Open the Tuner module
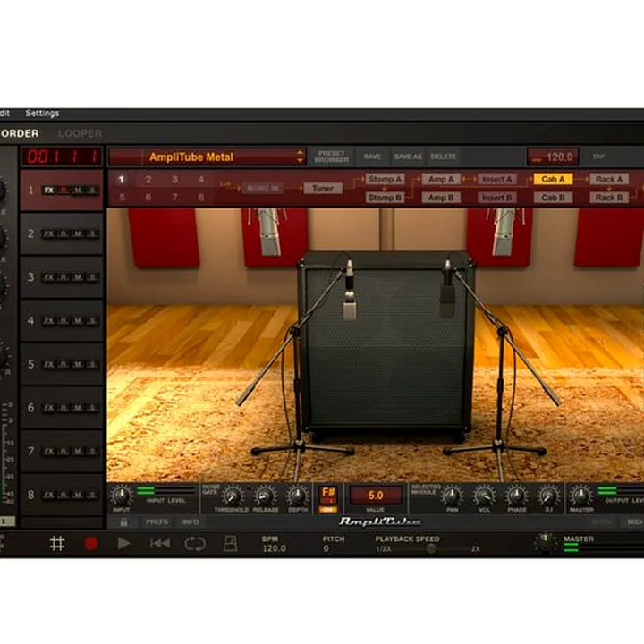This screenshot has height=644, width=644. tap(323, 189)
